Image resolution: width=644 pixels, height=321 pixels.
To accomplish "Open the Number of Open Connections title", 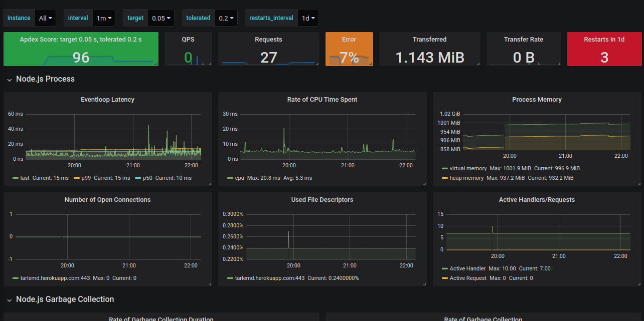I will pos(107,199).
